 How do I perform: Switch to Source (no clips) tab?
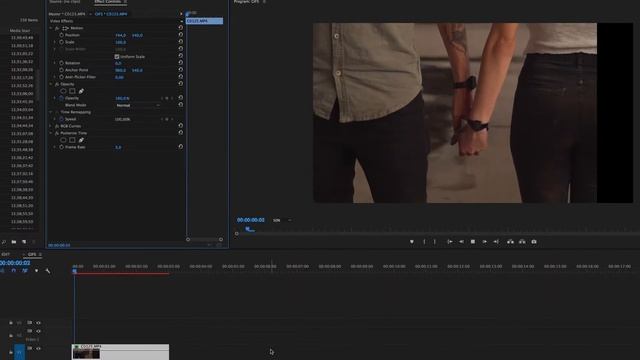64,2
